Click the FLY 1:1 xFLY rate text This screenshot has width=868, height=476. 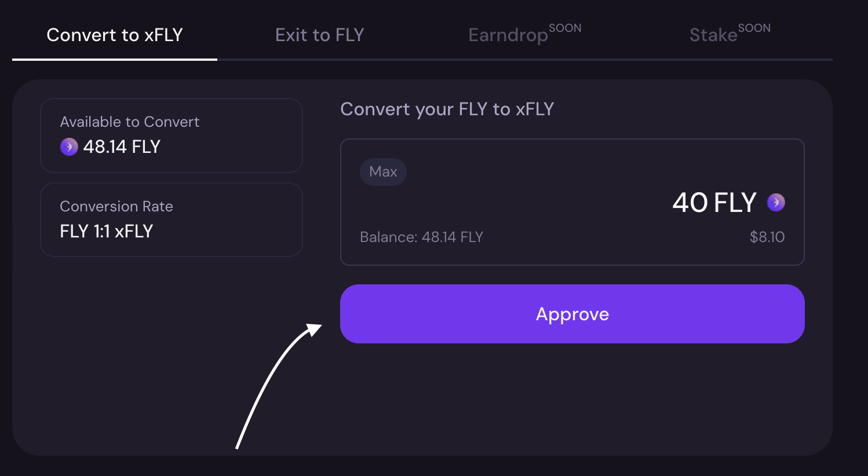107,232
